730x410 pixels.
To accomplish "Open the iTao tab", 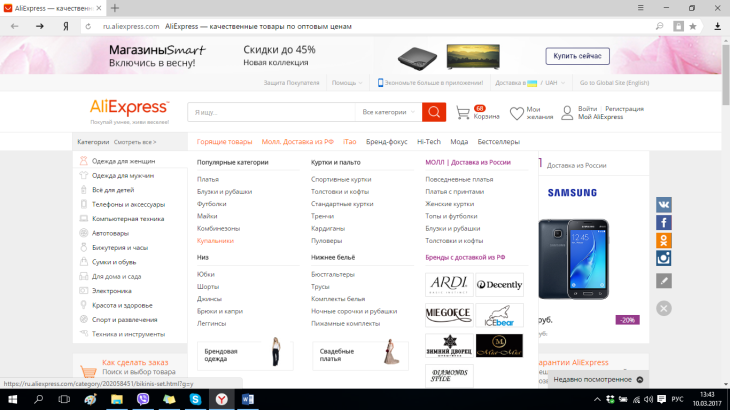I will pyautogui.click(x=350, y=141).
